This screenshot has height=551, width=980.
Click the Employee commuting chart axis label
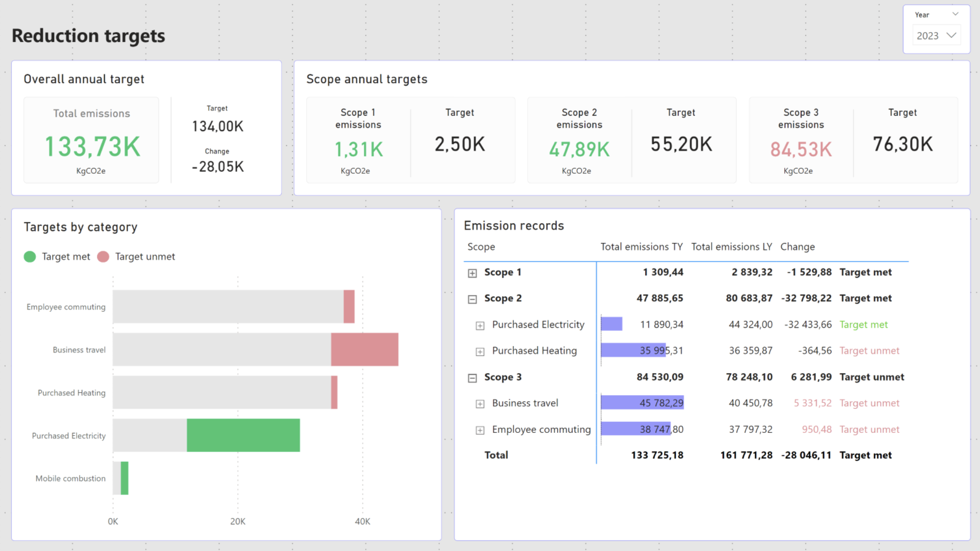tap(66, 307)
